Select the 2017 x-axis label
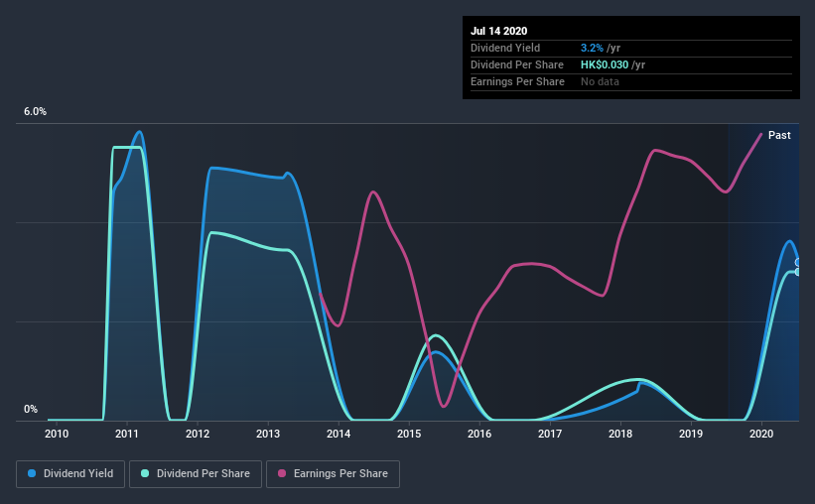The height and width of the screenshot is (504, 815). (550, 434)
